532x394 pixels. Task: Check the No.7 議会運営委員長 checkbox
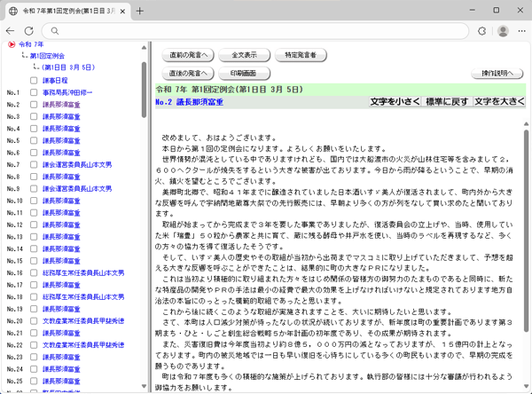[x=34, y=165]
